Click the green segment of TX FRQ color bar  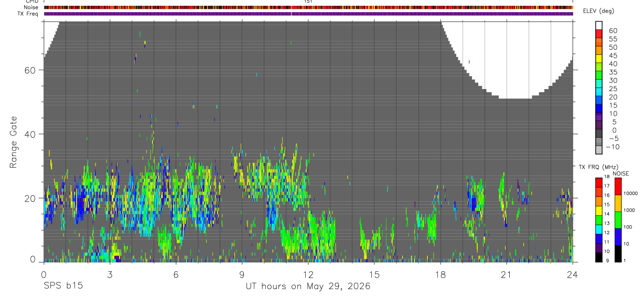[599, 221]
